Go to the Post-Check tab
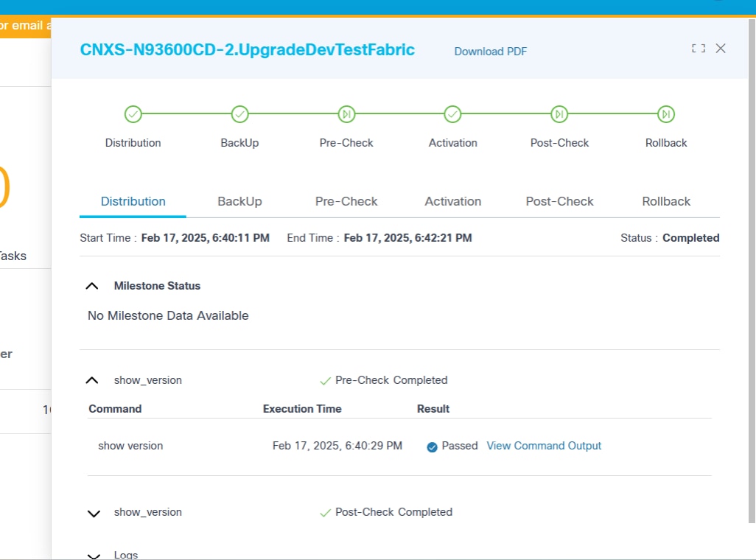This screenshot has width=756, height=560. pos(559,201)
